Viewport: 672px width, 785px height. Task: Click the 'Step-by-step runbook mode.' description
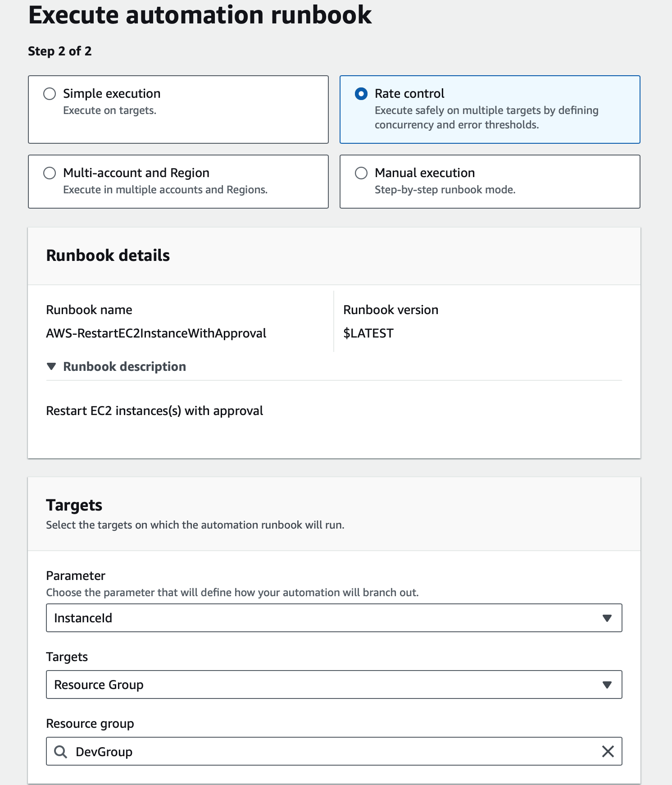click(x=445, y=190)
